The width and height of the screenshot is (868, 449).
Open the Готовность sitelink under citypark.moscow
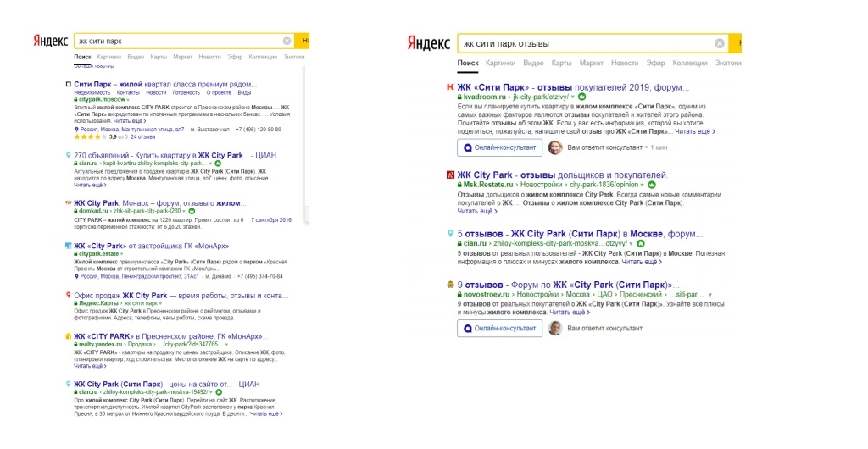[x=186, y=93]
